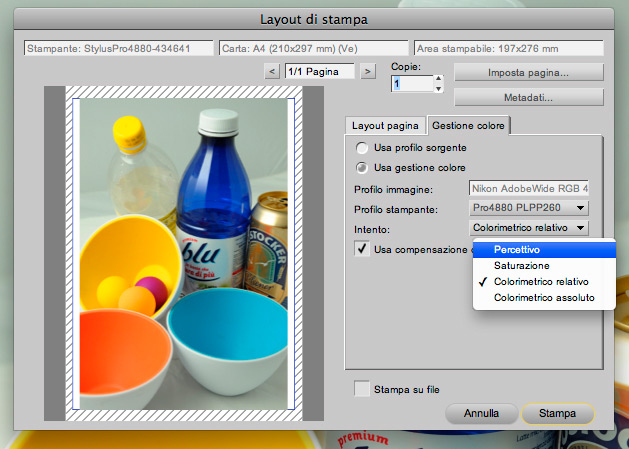The height and width of the screenshot is (449, 629).
Task: Toggle Usa compensazione checkbox
Action: (362, 249)
